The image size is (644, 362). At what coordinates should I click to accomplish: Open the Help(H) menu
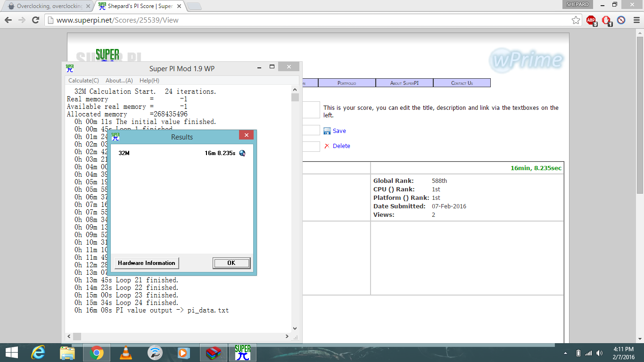coord(149,81)
